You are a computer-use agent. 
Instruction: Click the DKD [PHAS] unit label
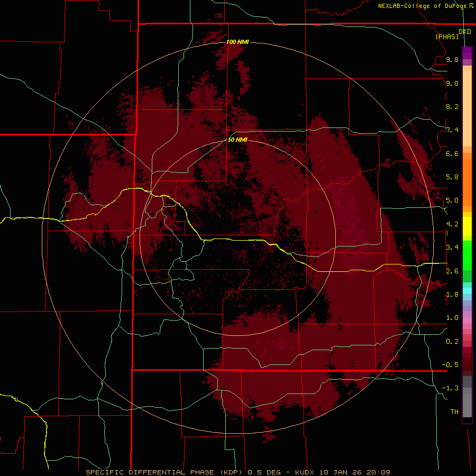(453, 34)
